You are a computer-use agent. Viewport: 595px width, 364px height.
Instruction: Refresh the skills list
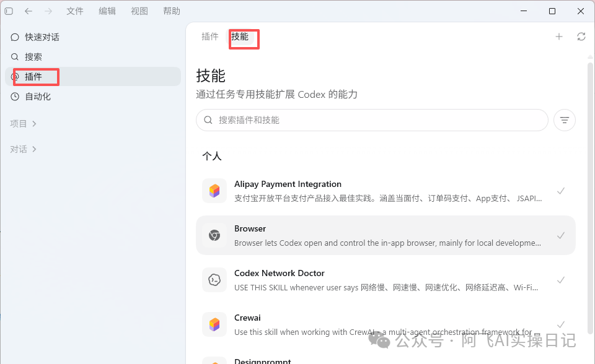coord(581,37)
